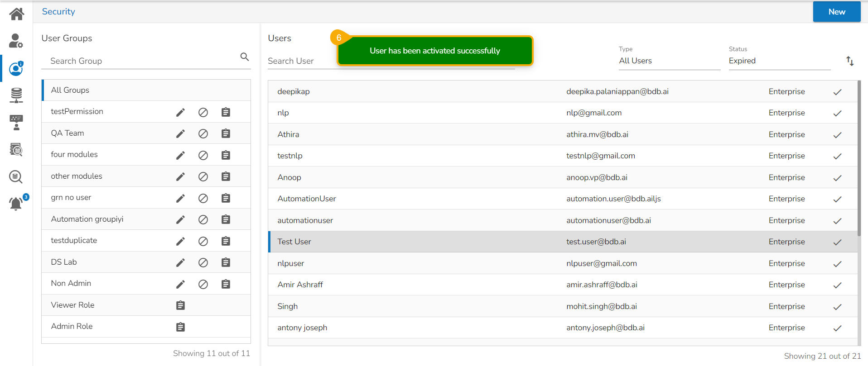Open clipboard details for Viewer Role

tap(180, 305)
